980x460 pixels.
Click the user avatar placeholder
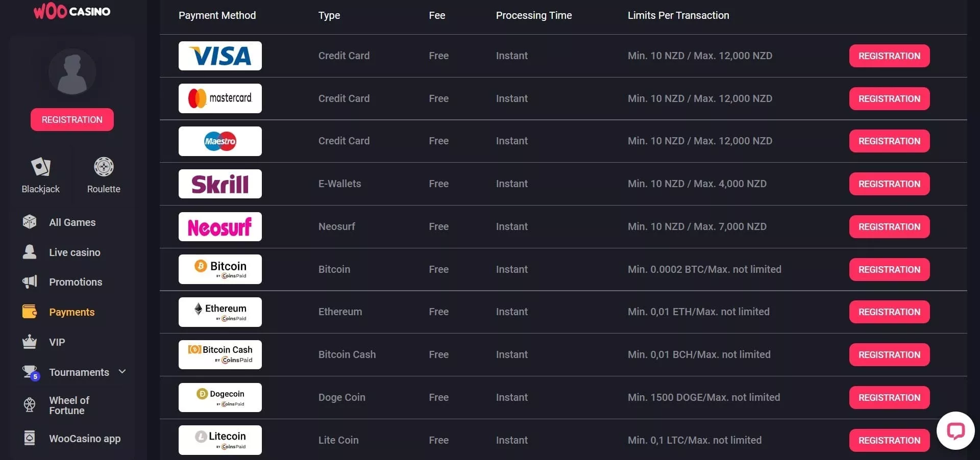[72, 72]
